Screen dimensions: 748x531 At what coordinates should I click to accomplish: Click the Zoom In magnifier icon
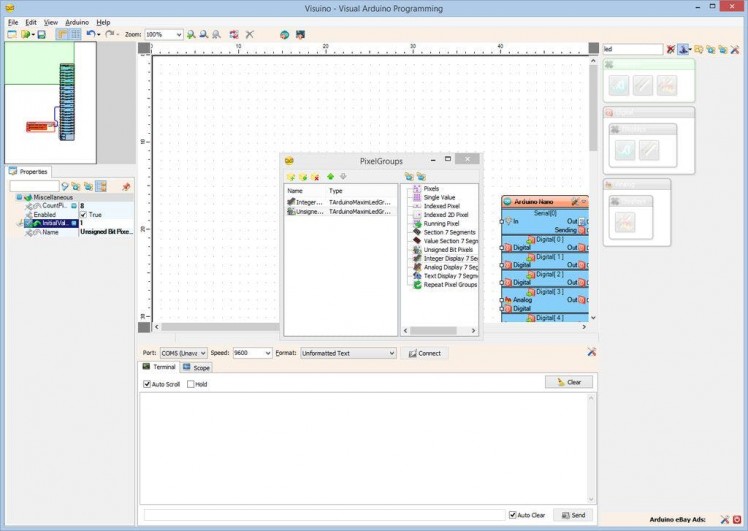tap(191, 34)
